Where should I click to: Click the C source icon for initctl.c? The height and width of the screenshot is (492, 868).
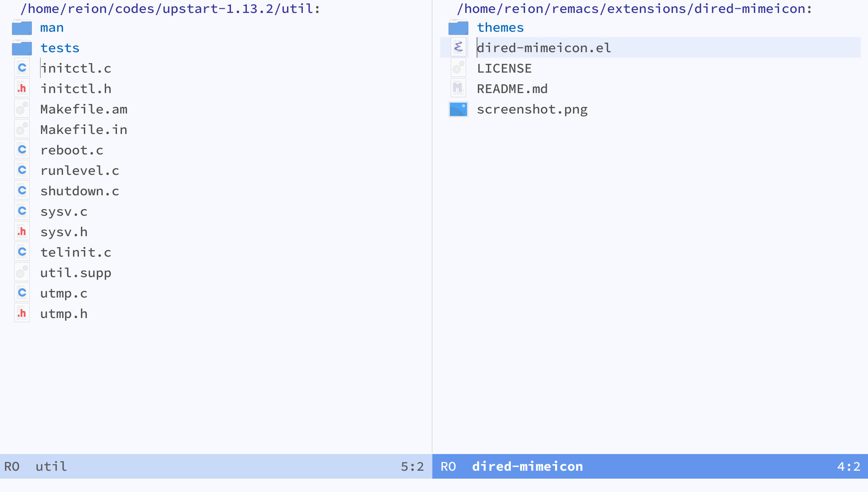pyautogui.click(x=21, y=67)
